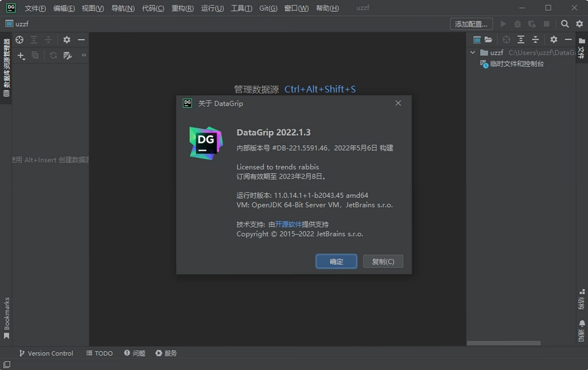The height and width of the screenshot is (370, 588).
Task: Open IDE settings gear in top toolbar
Action: tap(579, 24)
